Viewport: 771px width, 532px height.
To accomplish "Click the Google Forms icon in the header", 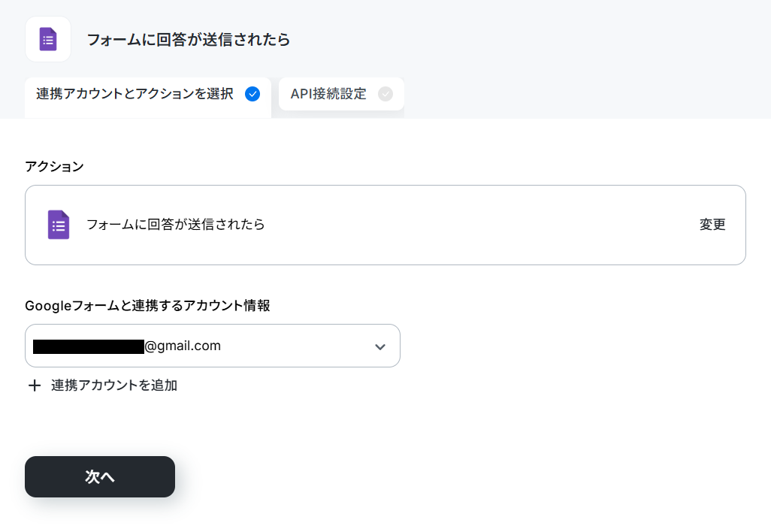I will pos(48,39).
